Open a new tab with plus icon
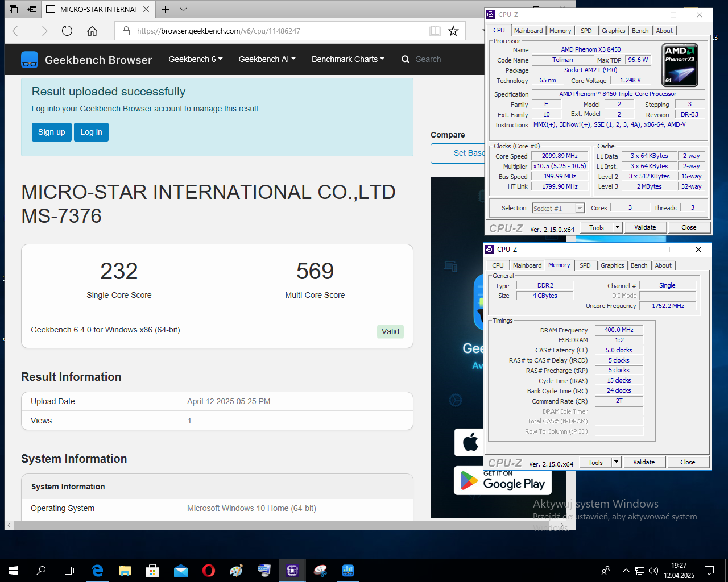728x582 pixels. (165, 9)
